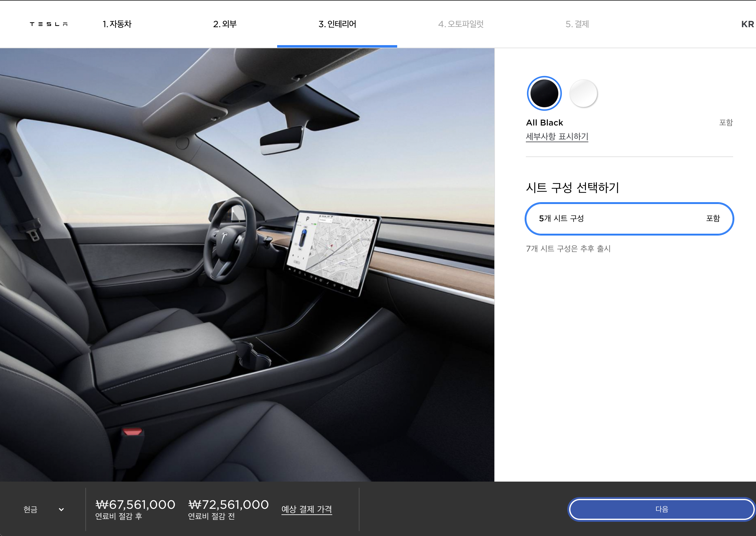Open the 세부사항 표시하기 details link
The width and height of the screenshot is (756, 536).
point(557,136)
